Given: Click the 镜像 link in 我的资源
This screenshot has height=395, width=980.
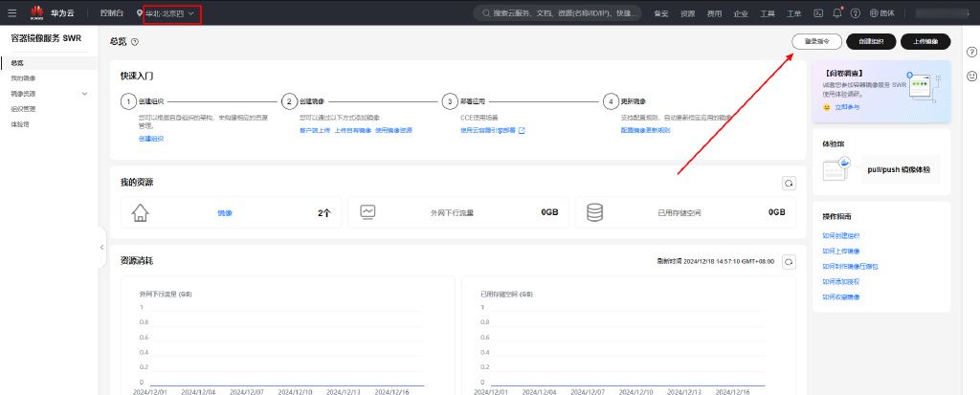Looking at the screenshot, I should click(x=224, y=213).
